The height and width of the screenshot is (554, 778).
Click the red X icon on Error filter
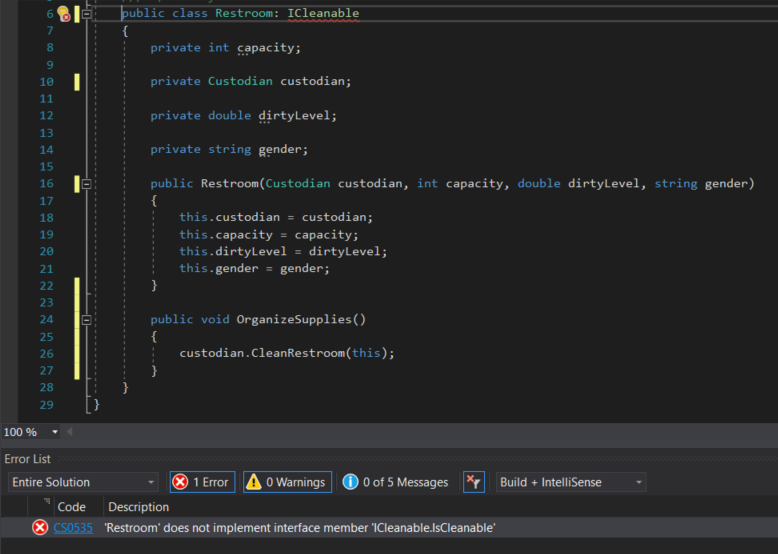(181, 482)
